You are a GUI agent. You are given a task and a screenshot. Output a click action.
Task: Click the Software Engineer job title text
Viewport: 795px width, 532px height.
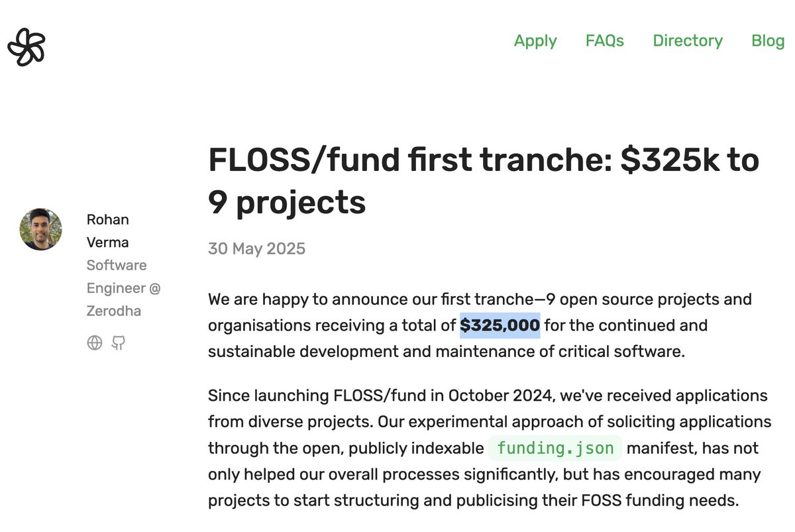117,265
